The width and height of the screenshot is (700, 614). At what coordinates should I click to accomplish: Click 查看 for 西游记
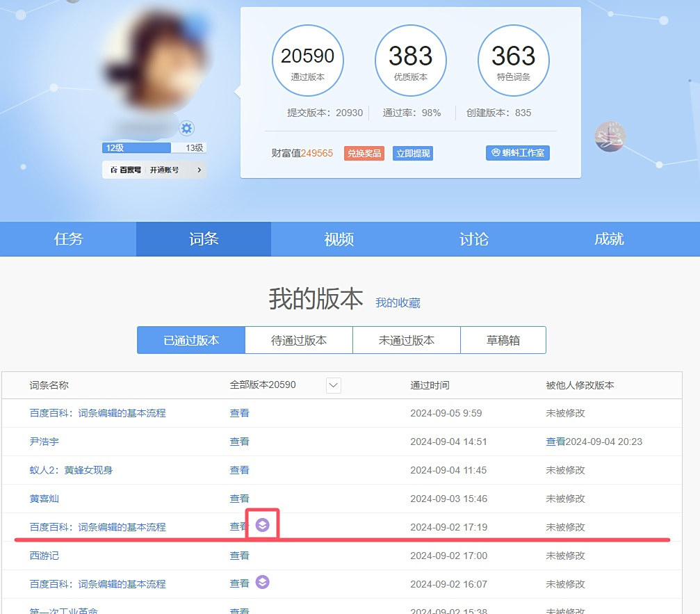(239, 556)
